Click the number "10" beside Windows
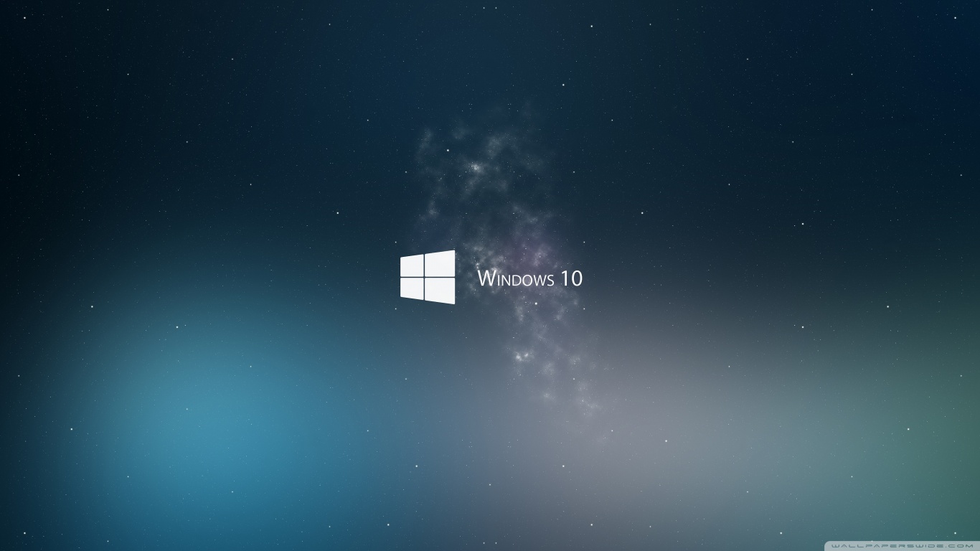Image resolution: width=980 pixels, height=551 pixels. coord(572,278)
